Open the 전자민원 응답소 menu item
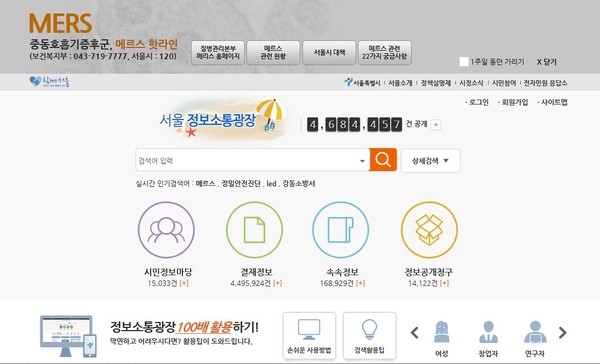 point(545,83)
